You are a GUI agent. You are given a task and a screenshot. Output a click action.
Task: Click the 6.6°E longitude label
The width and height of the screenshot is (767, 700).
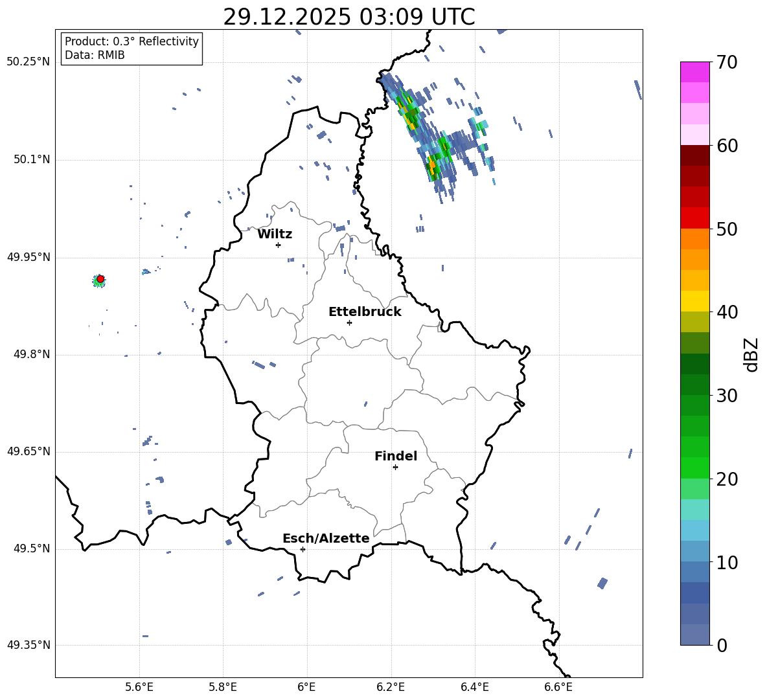point(558,687)
